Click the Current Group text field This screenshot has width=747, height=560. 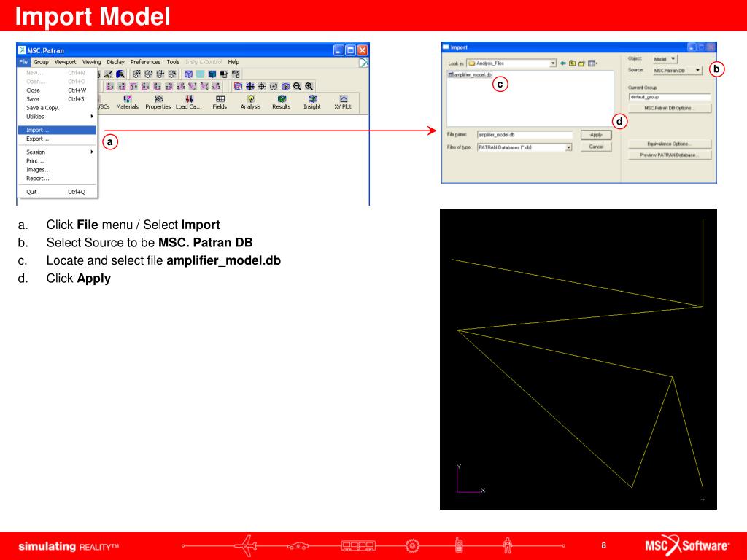tap(670, 97)
